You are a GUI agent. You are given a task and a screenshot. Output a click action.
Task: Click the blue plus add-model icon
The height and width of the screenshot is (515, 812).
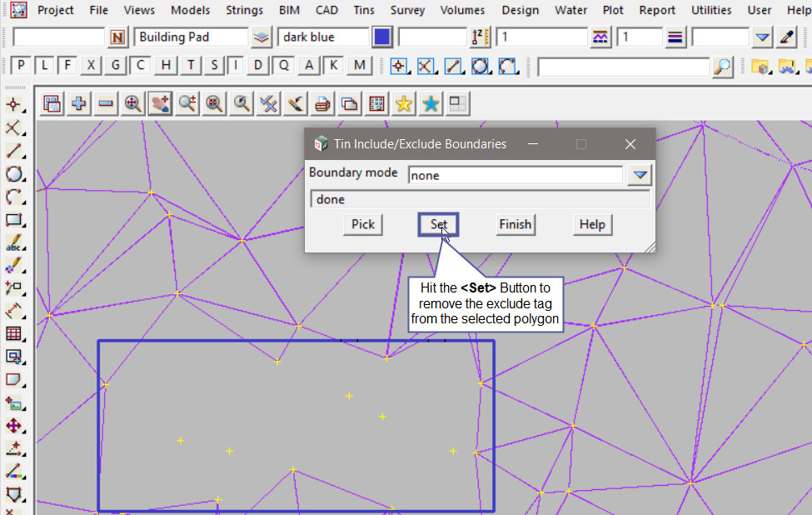pos(79,104)
